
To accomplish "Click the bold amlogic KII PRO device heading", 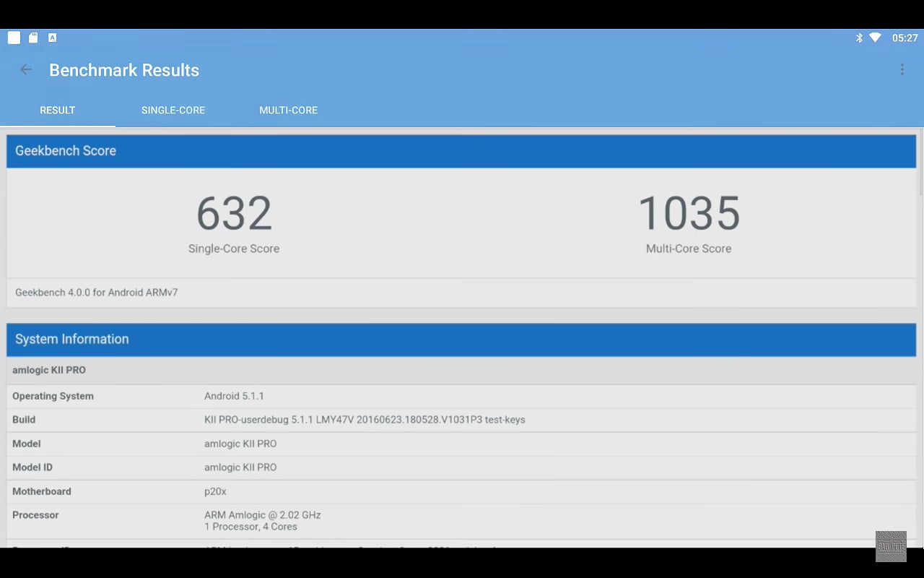I will pos(49,370).
